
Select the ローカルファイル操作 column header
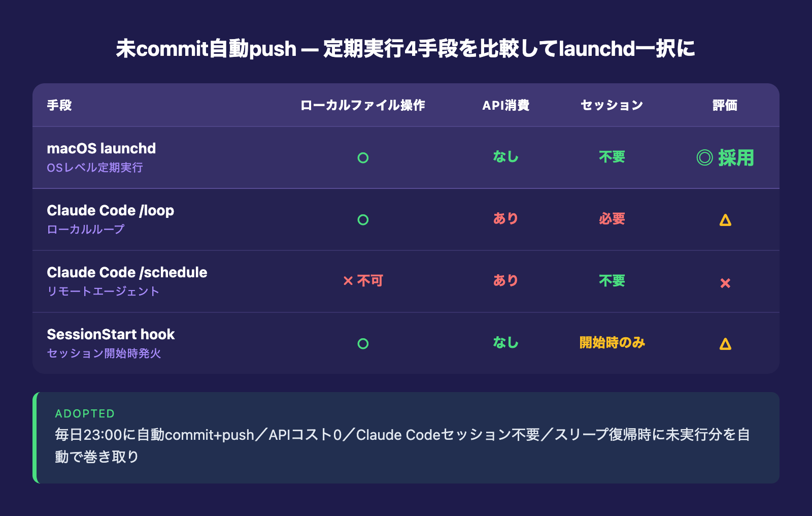363,105
